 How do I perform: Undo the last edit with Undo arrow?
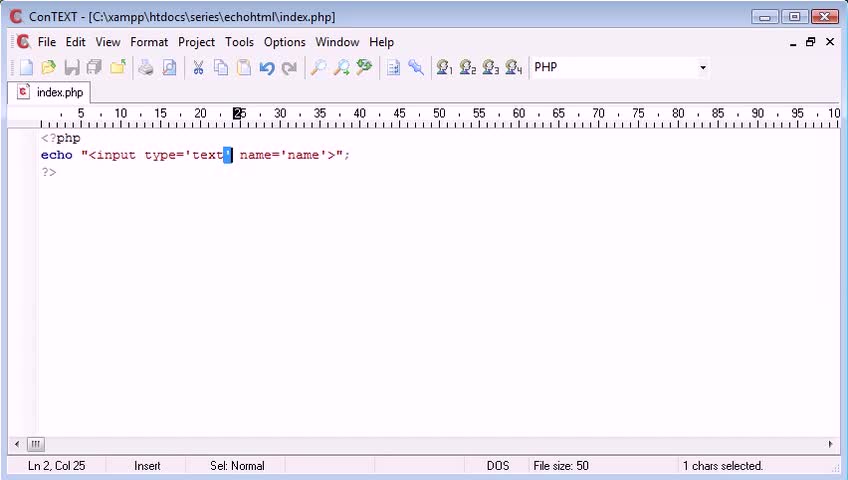(x=267, y=68)
